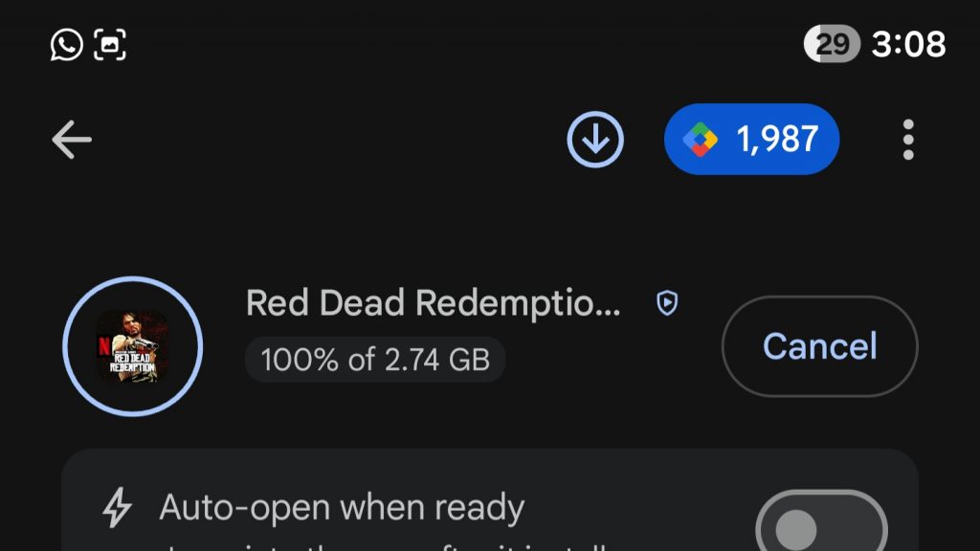This screenshot has width=980, height=551.
Task: Tap the Play Protect shield badge
Action: (x=666, y=304)
